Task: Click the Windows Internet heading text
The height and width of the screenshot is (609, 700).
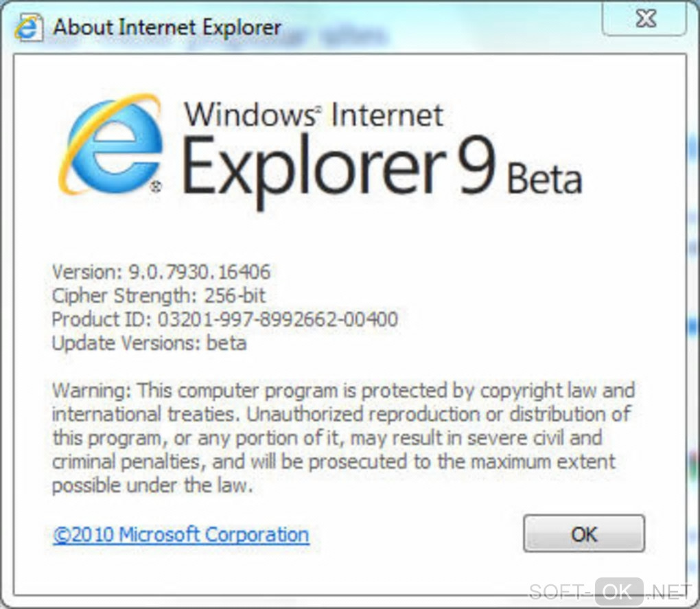Action: [314, 115]
